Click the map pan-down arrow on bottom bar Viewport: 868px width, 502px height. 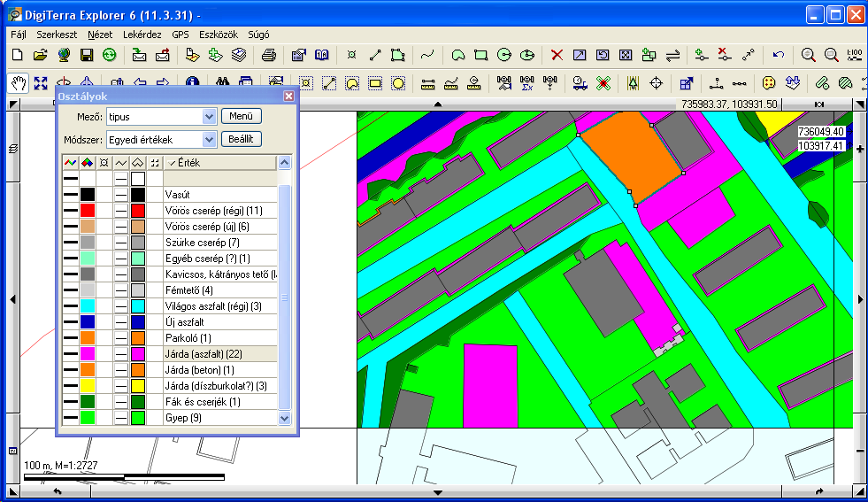pos(438,492)
